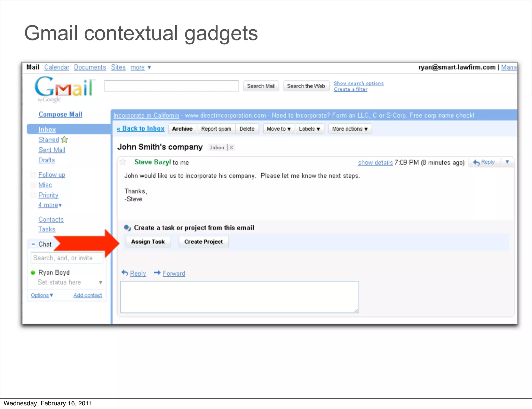532x409 pixels.
Task: Open the Priority label
Action: (48, 195)
